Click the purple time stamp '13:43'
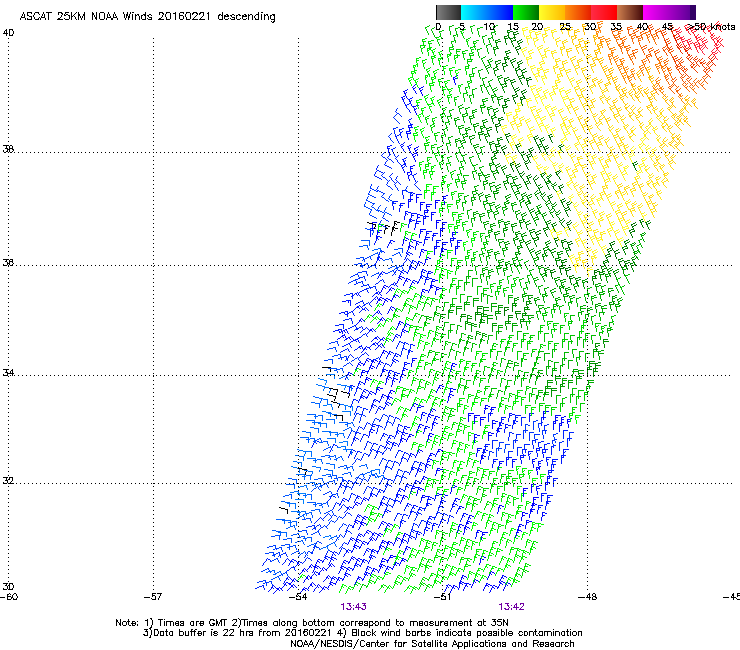740x650 pixels. 353,607
